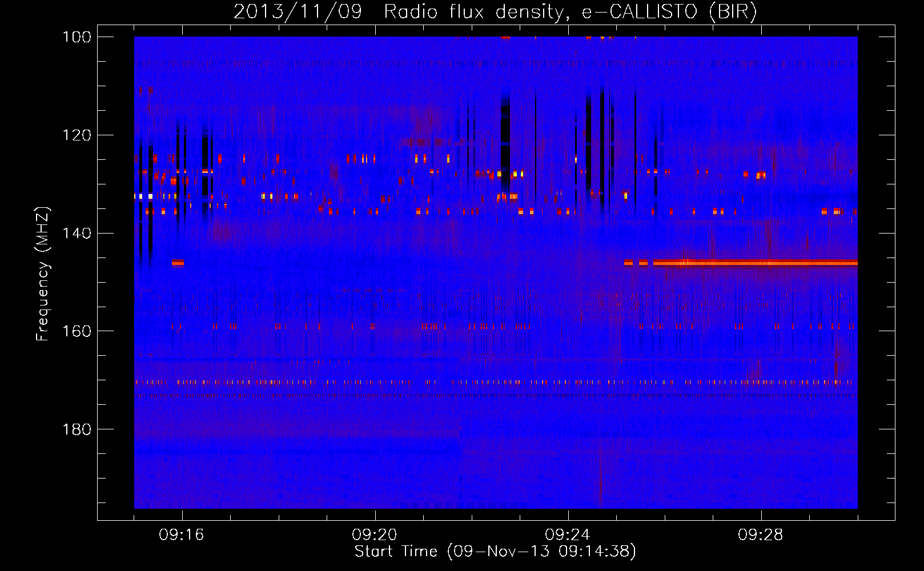Screen dimensions: 924x571
Task: Click the 'Frequency (MHZ)' axis label
Action: click(43, 274)
